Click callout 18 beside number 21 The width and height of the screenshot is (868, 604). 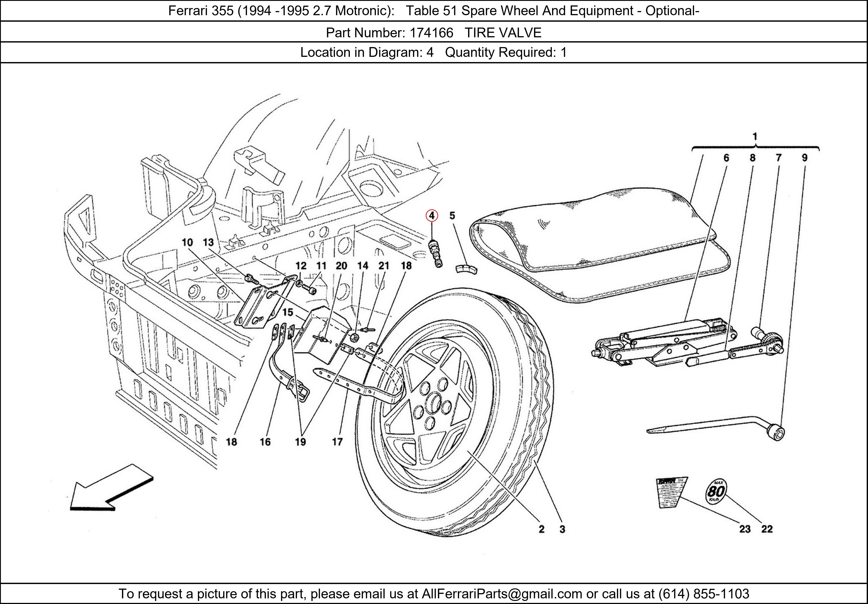pyautogui.click(x=406, y=266)
